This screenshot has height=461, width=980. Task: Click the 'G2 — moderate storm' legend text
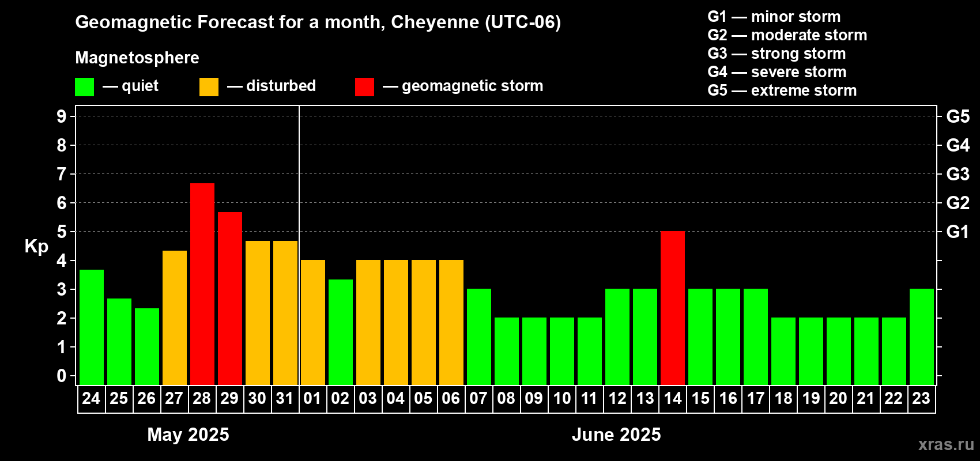787,35
